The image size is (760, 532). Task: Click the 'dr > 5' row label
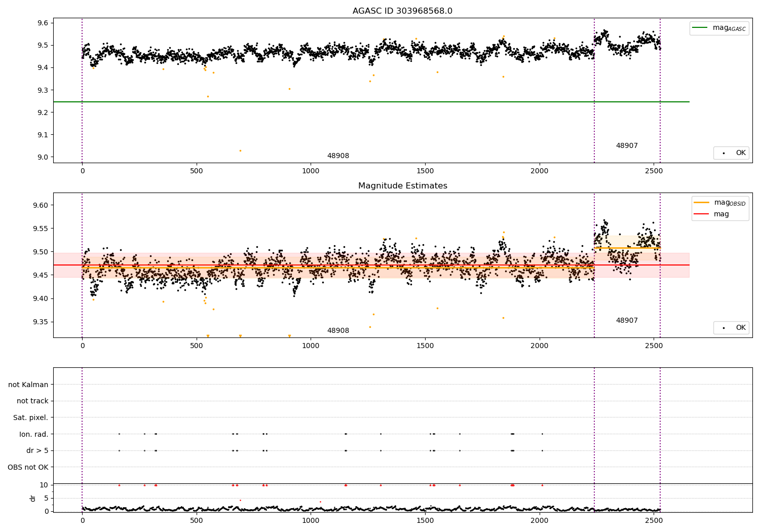click(x=37, y=450)
